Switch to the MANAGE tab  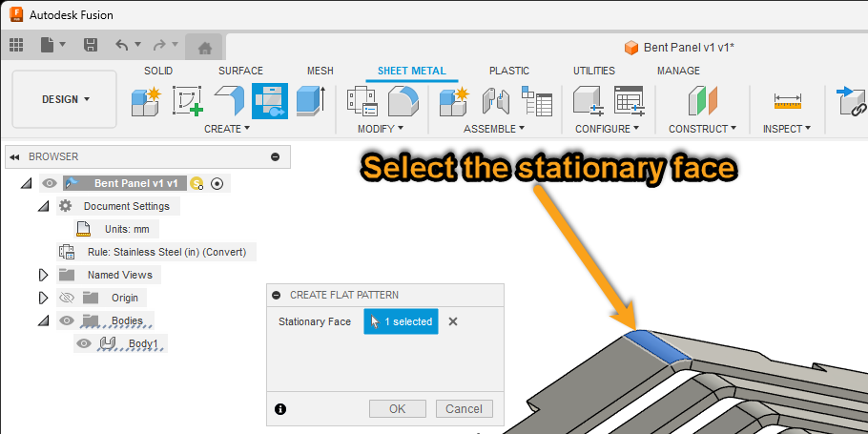[x=679, y=71]
